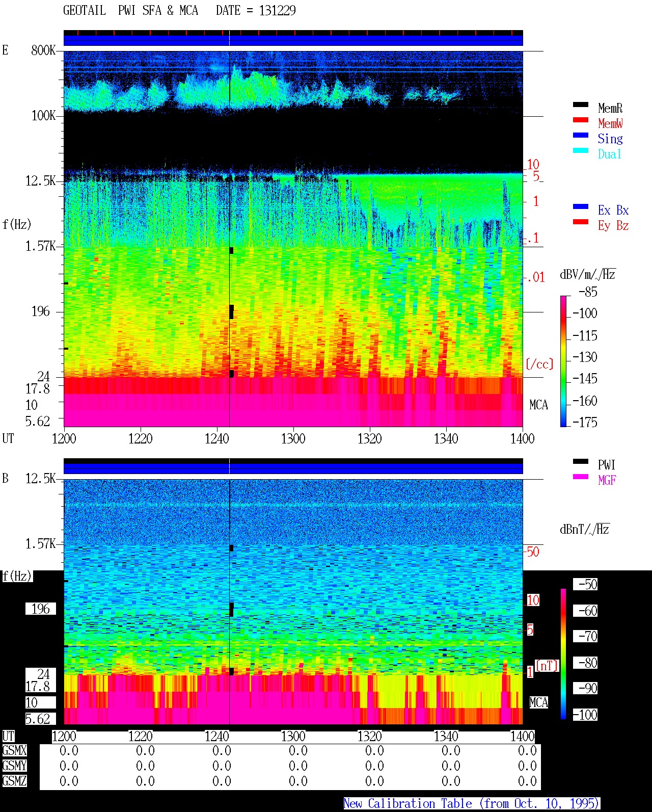Click the black PWI legend swatch

[x=581, y=462]
